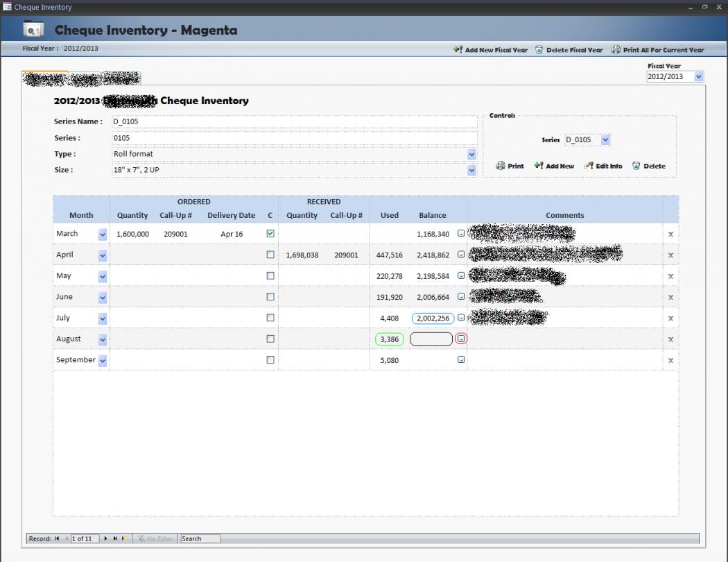The height and width of the screenshot is (562, 728).
Task: Delete the September row with X
Action: coord(670,360)
